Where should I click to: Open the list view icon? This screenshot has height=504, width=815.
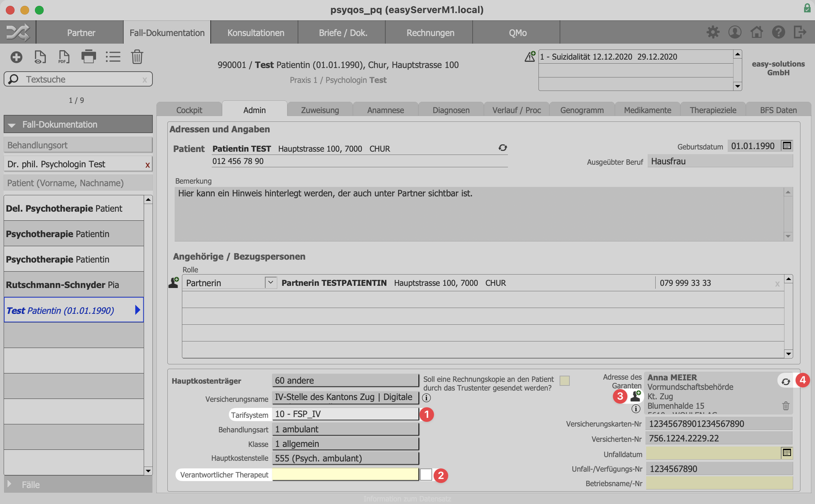(113, 57)
